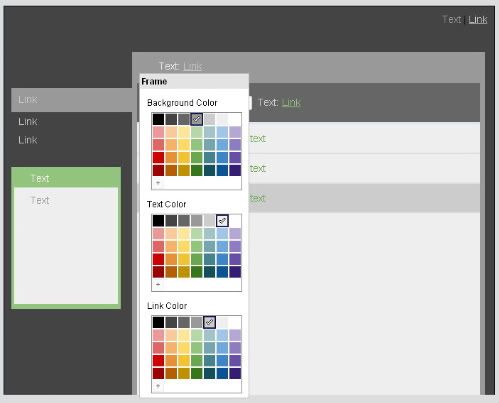
Task: Pick the darkest blue swatch under Background Color
Action: (222, 170)
